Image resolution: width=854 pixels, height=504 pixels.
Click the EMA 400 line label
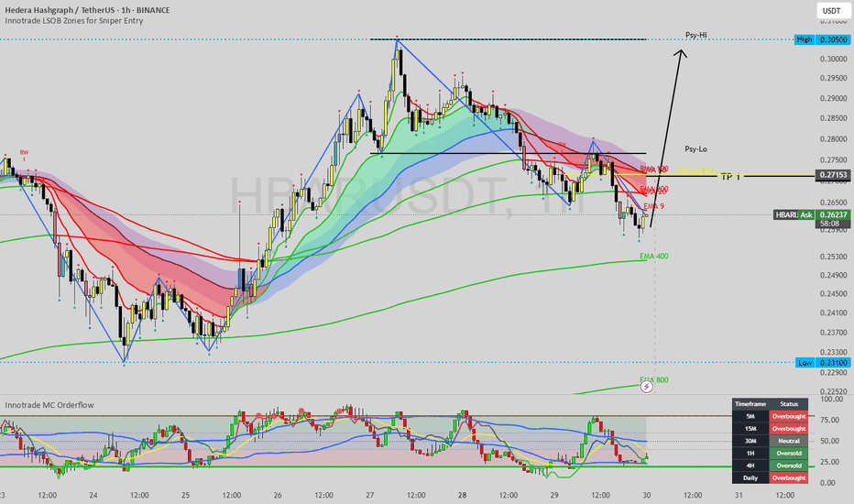coord(653,256)
